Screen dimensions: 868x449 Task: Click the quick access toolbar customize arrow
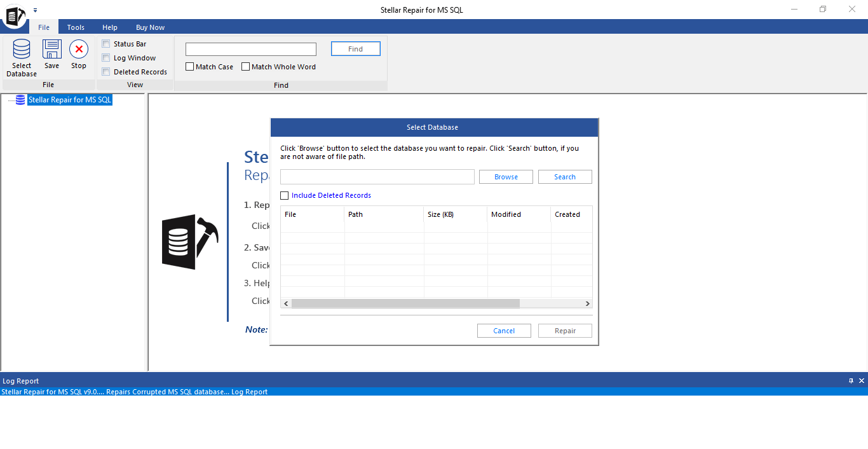(x=36, y=10)
